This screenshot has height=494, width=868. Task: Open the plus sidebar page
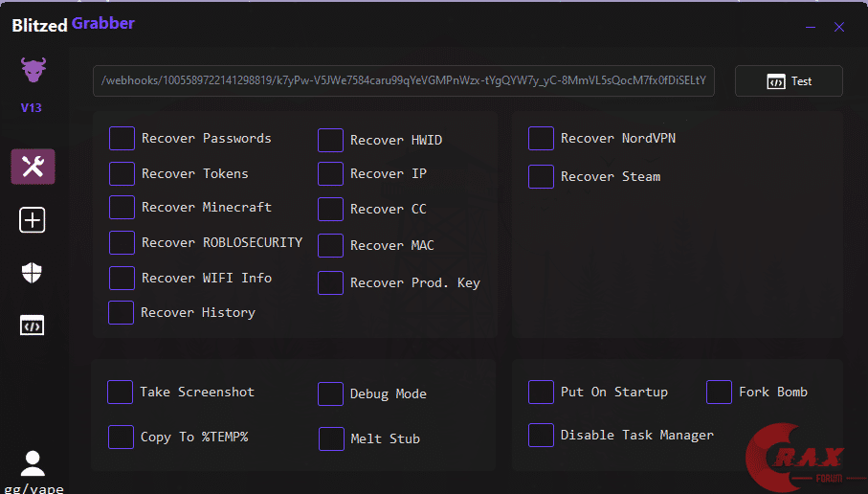33,220
